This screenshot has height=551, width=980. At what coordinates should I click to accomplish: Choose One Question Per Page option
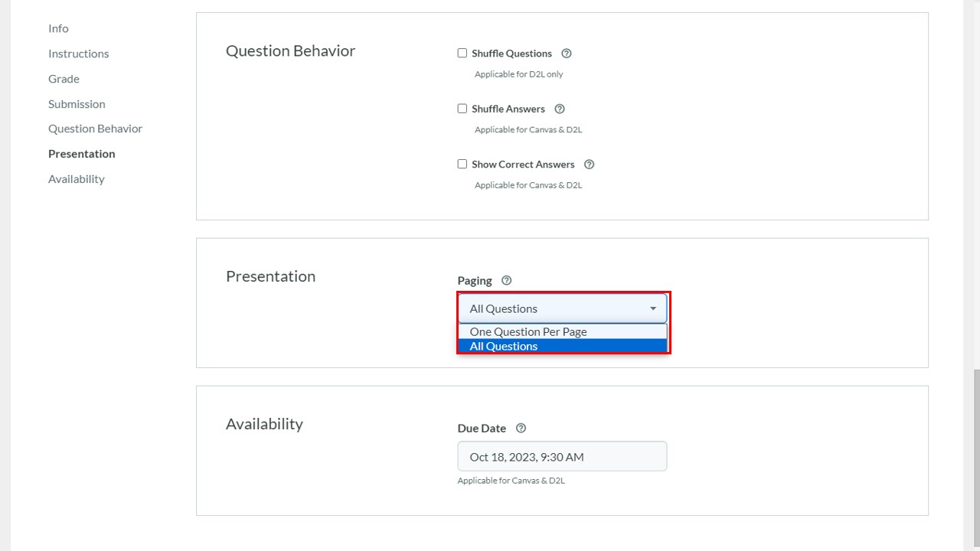coord(563,331)
